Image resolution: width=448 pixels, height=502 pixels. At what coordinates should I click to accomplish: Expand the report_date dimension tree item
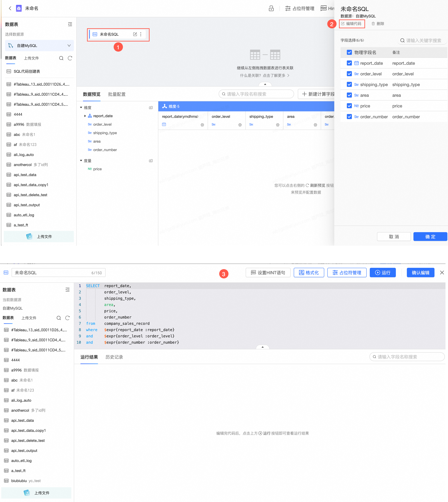(x=85, y=116)
